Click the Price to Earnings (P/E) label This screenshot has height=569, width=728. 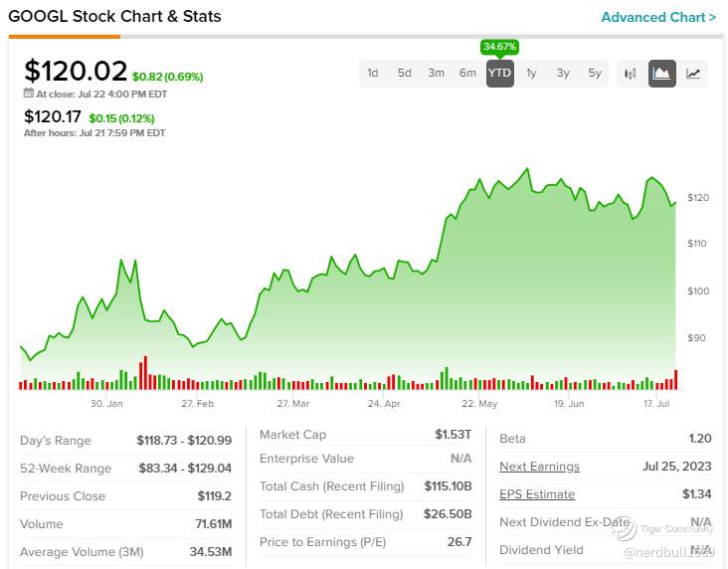322,542
